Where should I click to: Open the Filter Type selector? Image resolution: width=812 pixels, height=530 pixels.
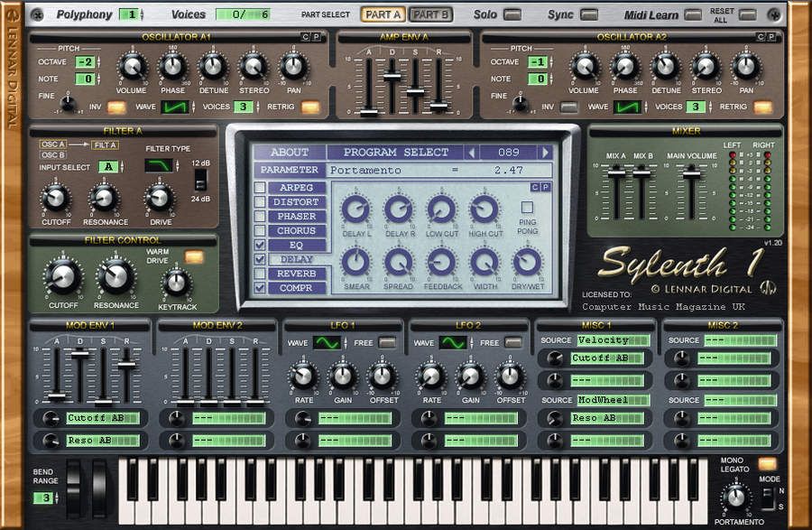(159, 166)
